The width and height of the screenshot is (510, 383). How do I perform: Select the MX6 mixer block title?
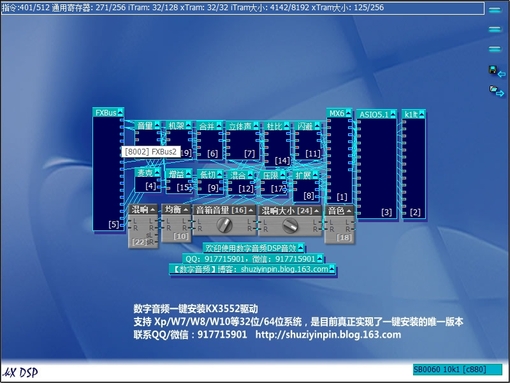click(337, 114)
